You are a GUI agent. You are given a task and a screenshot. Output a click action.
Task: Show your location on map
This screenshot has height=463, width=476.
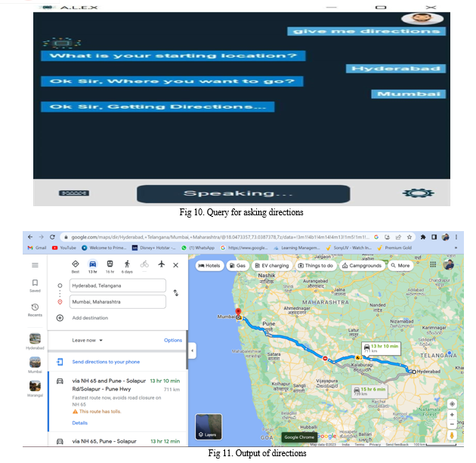(452, 403)
